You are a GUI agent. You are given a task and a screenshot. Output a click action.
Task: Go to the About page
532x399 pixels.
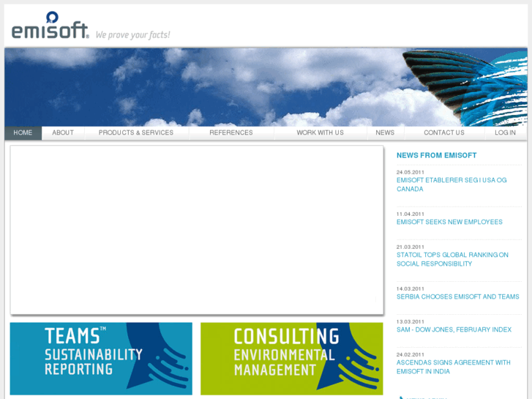pyautogui.click(x=63, y=133)
